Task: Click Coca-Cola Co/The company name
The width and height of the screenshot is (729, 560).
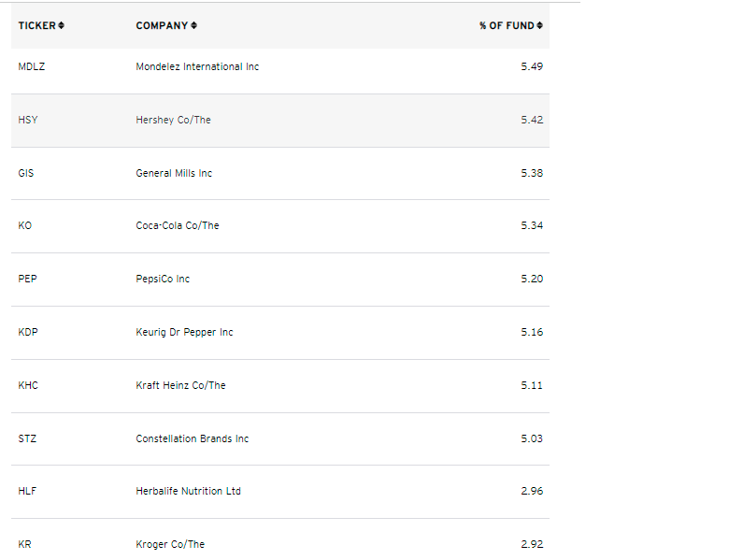Action: [178, 225]
